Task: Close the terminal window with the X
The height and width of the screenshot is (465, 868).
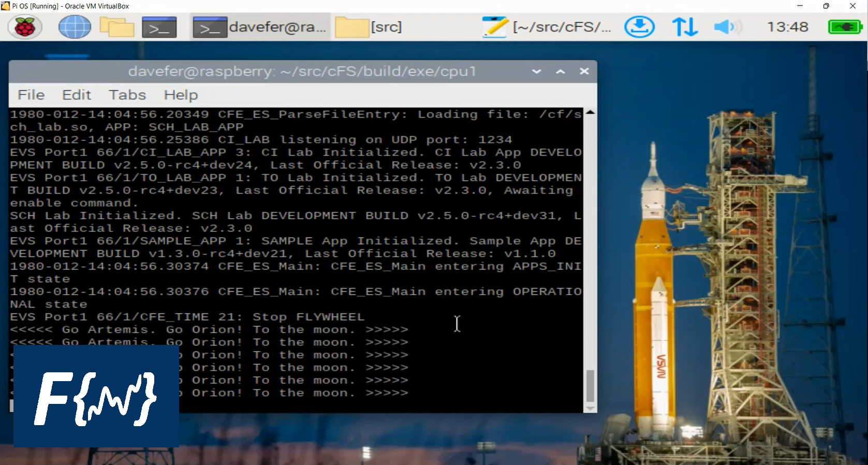Action: point(584,71)
